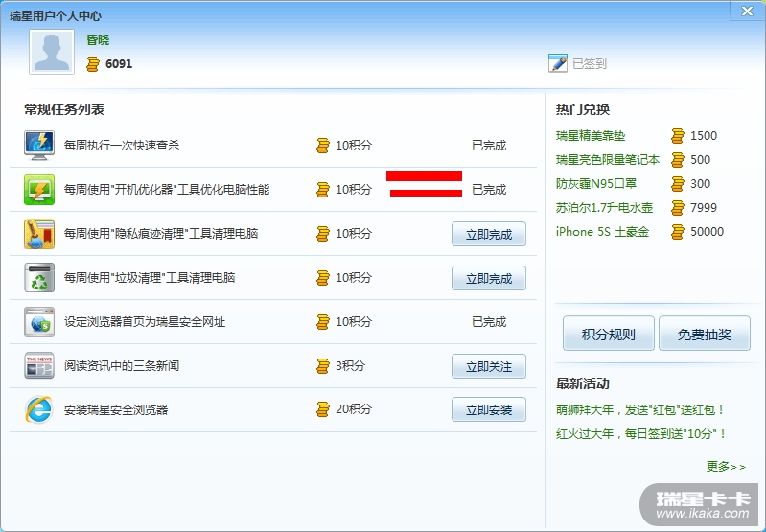The width and height of the screenshot is (766, 532).
Task: Click the task text 每周执行一次快速查杀
Action: coord(122,145)
